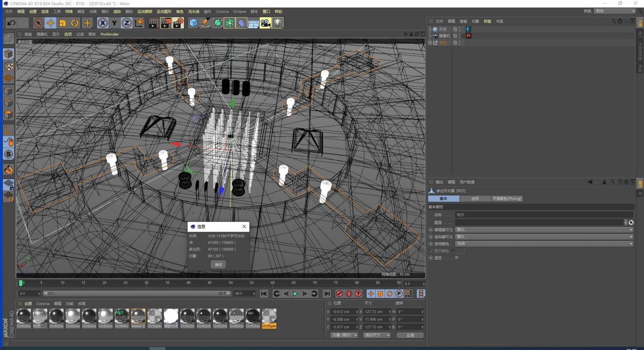Open the Octane menu
The width and height of the screenshot is (644, 350).
239,11
